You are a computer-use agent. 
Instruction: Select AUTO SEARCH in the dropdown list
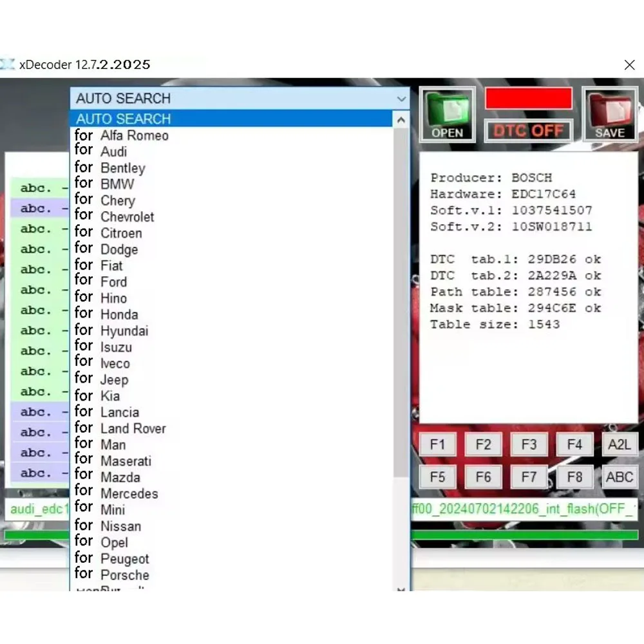coord(232,118)
